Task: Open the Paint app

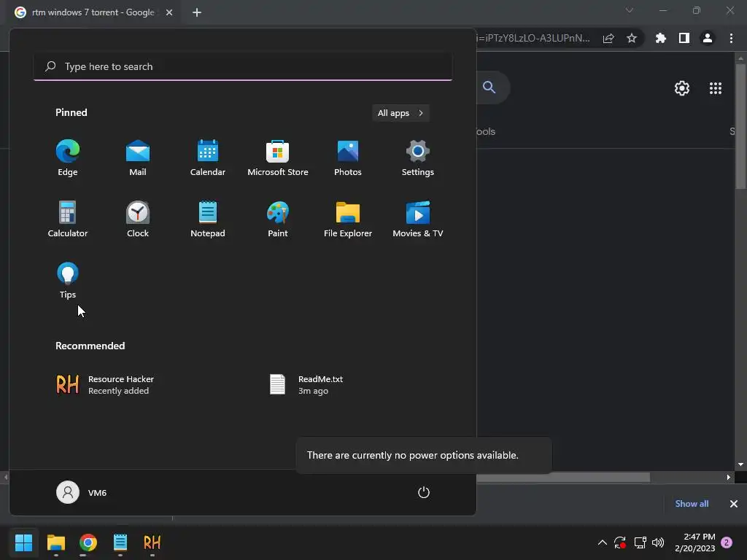Action: (x=278, y=219)
